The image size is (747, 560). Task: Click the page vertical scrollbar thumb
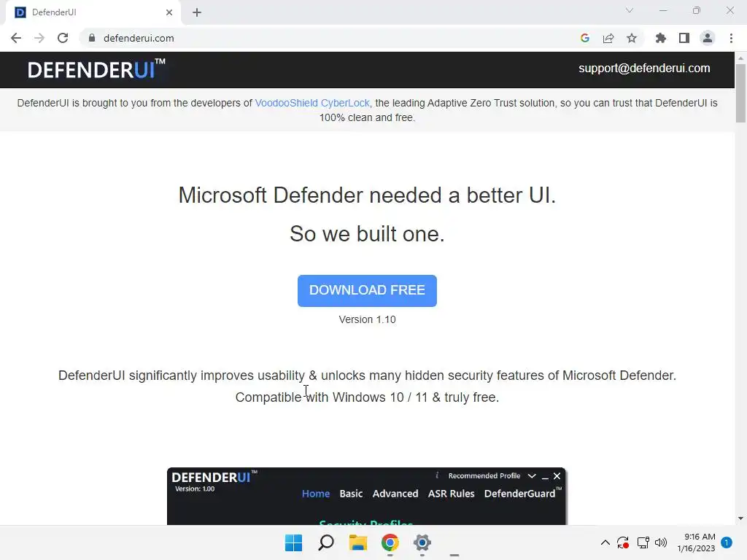740,93
